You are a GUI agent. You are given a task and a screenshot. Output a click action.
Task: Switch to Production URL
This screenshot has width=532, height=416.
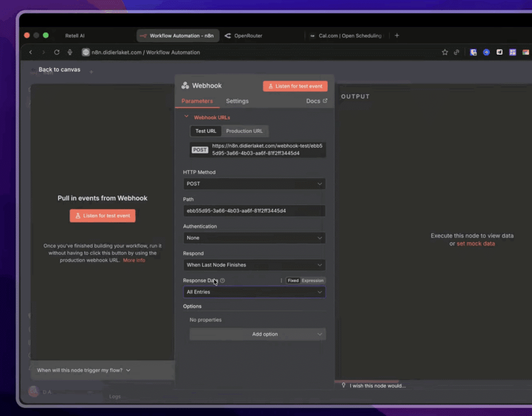tap(244, 131)
